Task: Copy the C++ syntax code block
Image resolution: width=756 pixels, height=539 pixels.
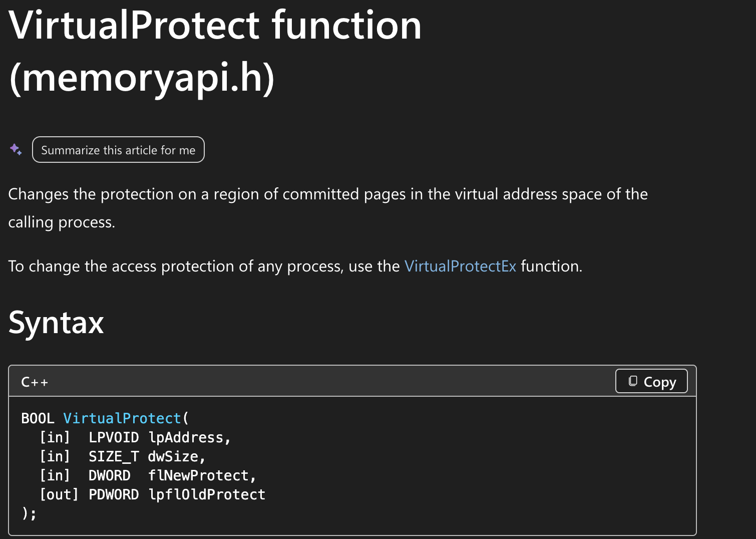Action: pos(651,382)
